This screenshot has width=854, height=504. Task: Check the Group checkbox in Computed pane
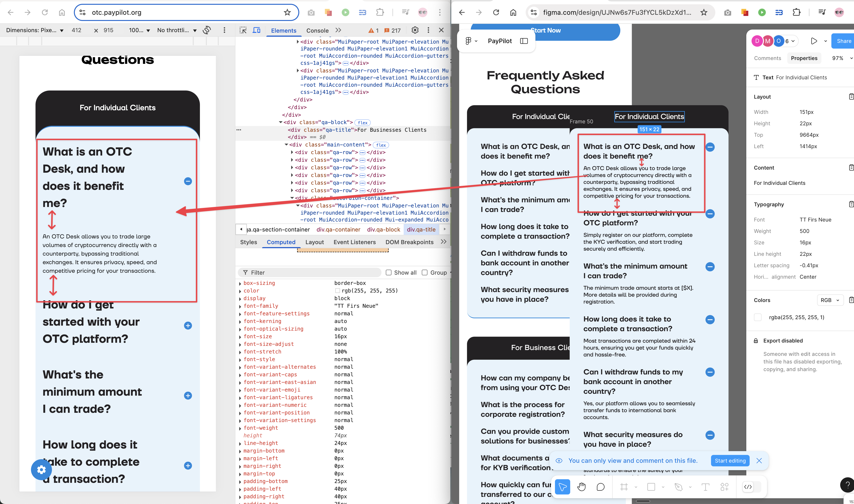pyautogui.click(x=425, y=272)
